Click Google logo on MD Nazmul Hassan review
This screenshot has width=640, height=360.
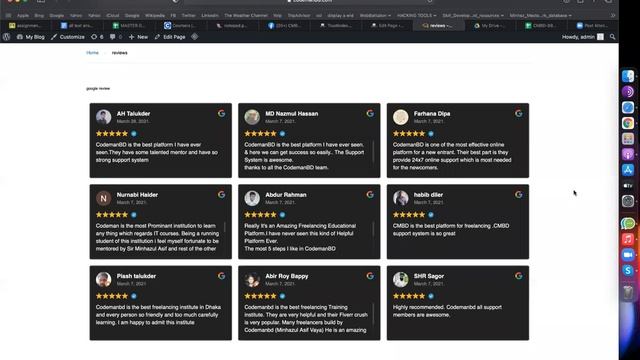[370, 113]
